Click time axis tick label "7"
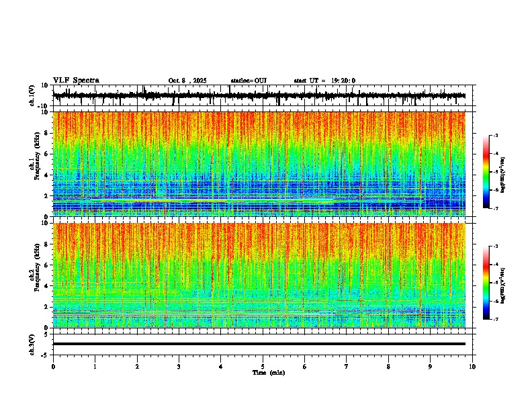The width and height of the screenshot is (532, 411). pos(347,367)
